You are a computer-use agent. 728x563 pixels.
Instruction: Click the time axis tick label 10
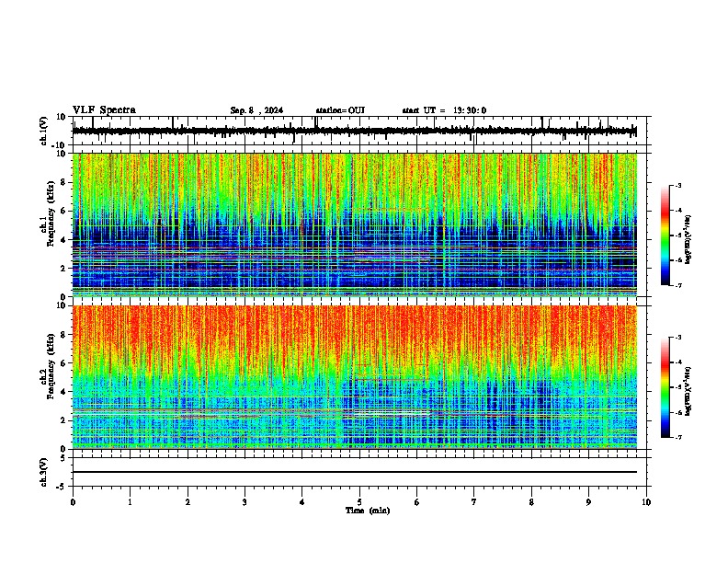(646, 502)
